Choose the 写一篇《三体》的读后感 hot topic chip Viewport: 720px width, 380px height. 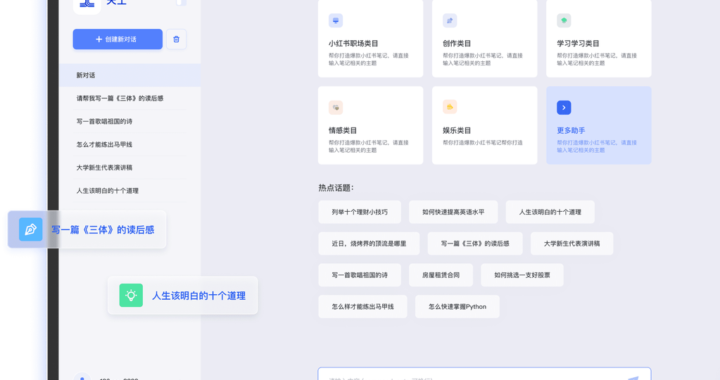pyautogui.click(x=475, y=244)
